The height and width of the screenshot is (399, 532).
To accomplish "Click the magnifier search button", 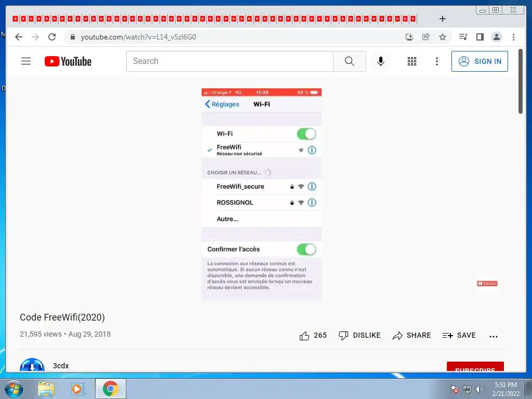I will pos(350,61).
